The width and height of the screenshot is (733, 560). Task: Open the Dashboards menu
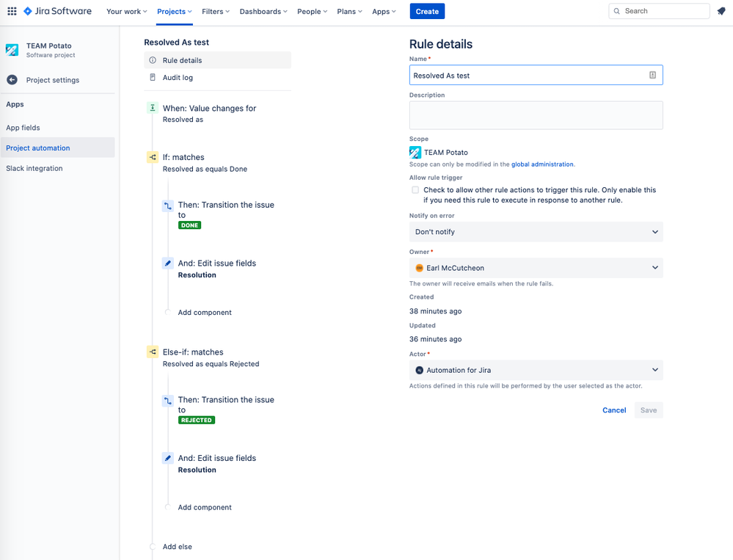click(x=263, y=11)
